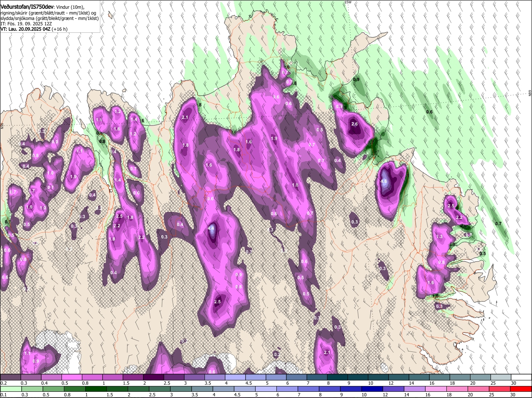Click the 30 label in the lower legend
Screen dimensions: 532x398
513,395
